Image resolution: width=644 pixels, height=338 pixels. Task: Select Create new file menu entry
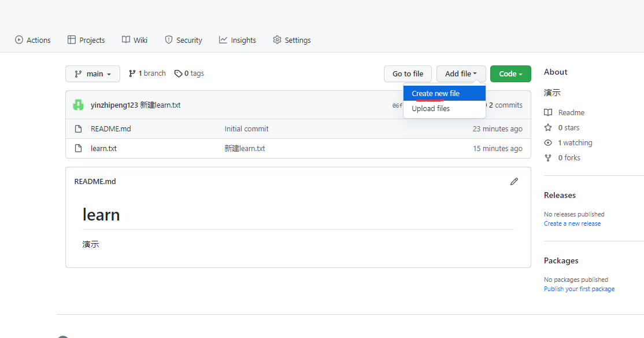click(445, 93)
